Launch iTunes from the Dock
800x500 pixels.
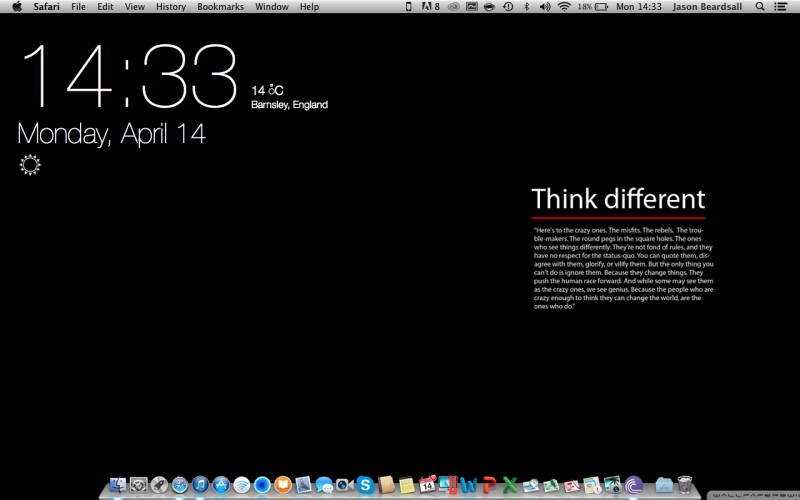point(201,484)
